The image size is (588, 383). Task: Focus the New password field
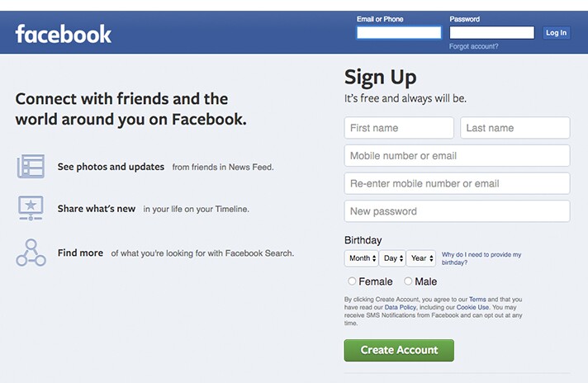coord(458,211)
